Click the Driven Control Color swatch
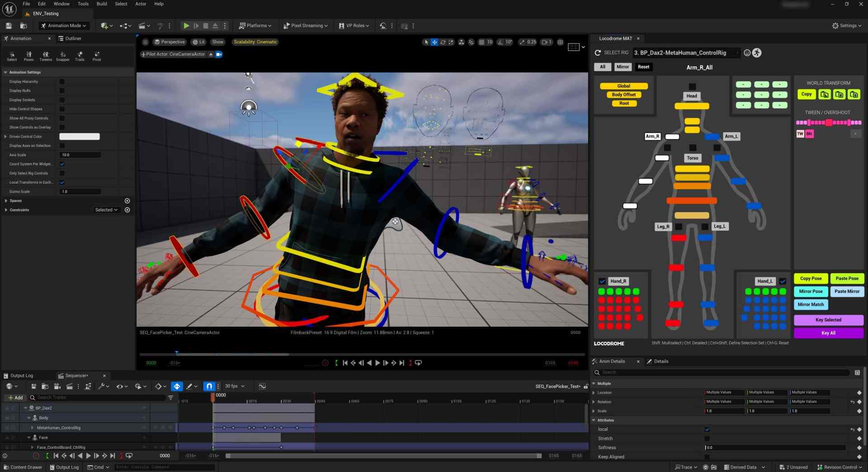The width and height of the screenshot is (868, 472). tap(80, 137)
